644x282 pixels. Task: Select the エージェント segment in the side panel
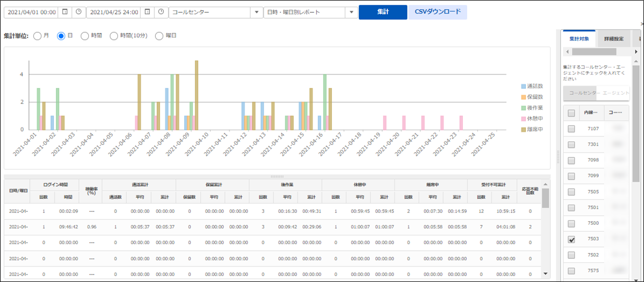pos(613,93)
